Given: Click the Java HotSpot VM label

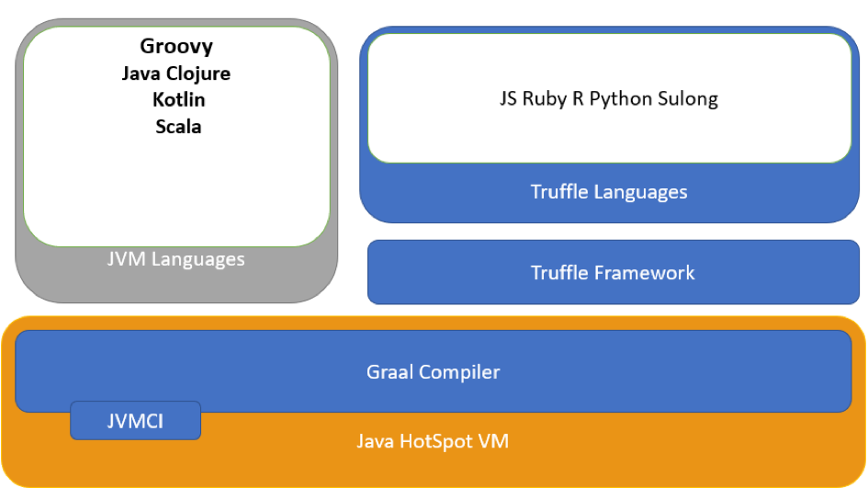Looking at the screenshot, I should coord(433,441).
